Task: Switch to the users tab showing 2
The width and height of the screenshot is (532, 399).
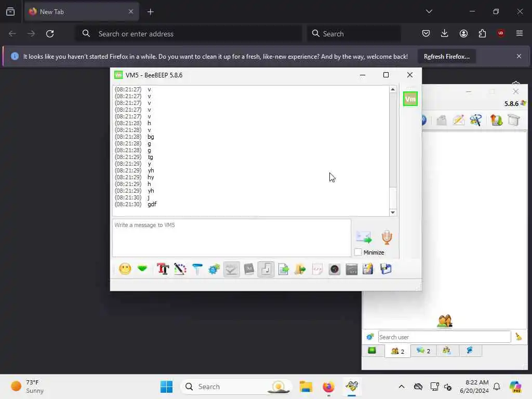Action: (397, 351)
